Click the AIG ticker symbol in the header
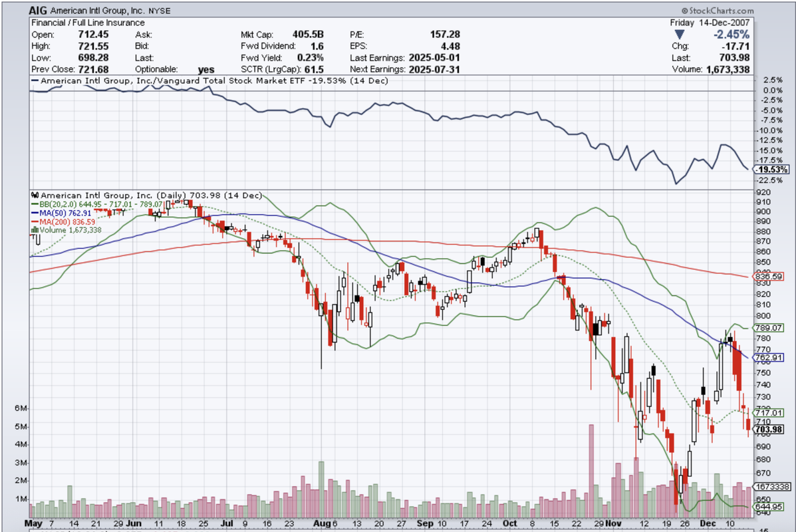 click(38, 11)
